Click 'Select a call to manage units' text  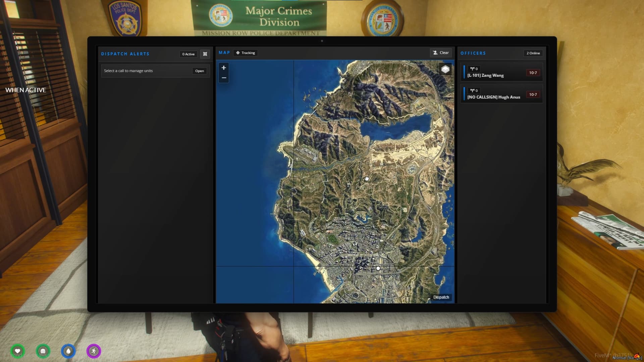(x=128, y=71)
